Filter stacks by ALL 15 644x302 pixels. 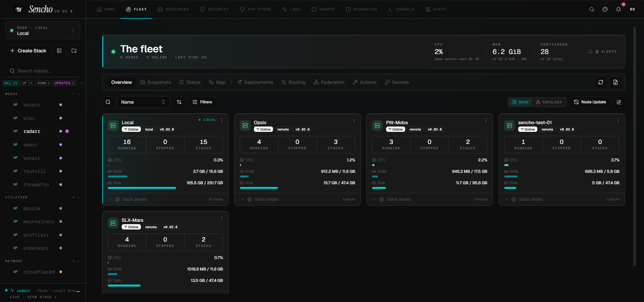pos(11,83)
